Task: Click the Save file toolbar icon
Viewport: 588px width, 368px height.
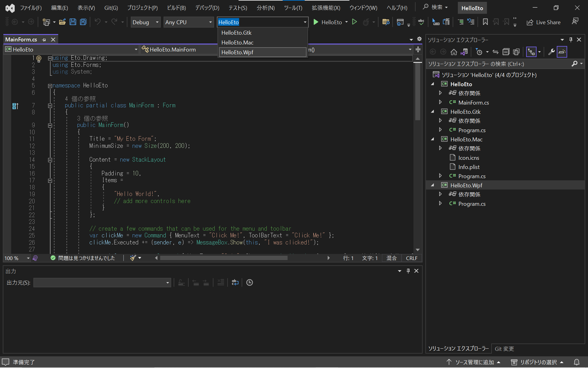Action: (73, 22)
